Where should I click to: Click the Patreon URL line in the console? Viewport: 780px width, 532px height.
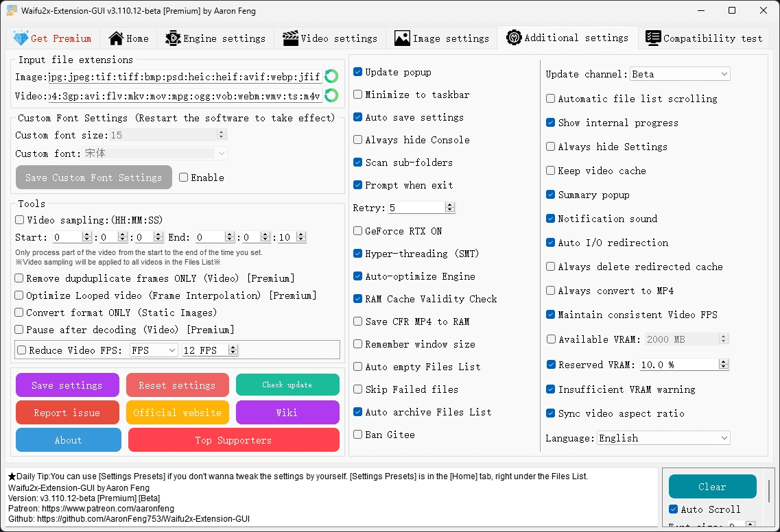(91, 509)
